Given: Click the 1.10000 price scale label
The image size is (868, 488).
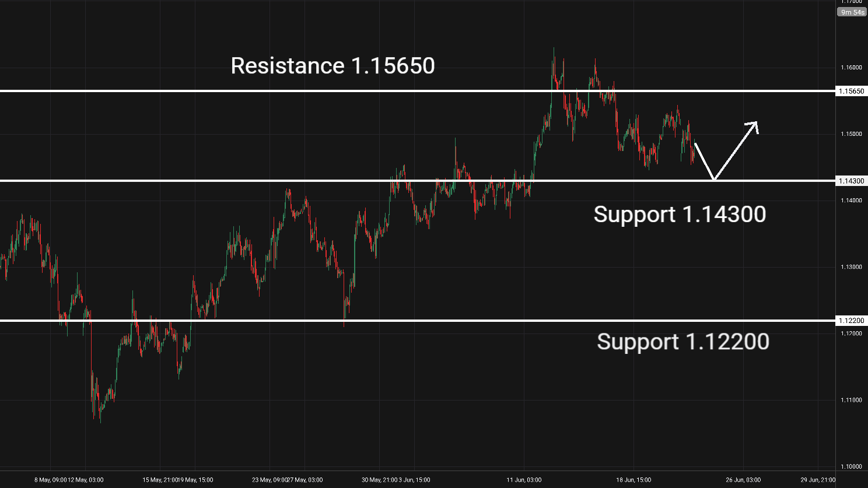Looking at the screenshot, I should (x=851, y=466).
